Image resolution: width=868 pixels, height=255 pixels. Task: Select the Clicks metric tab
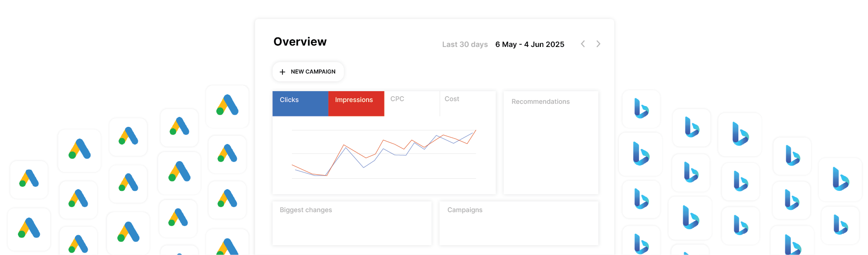click(x=300, y=103)
